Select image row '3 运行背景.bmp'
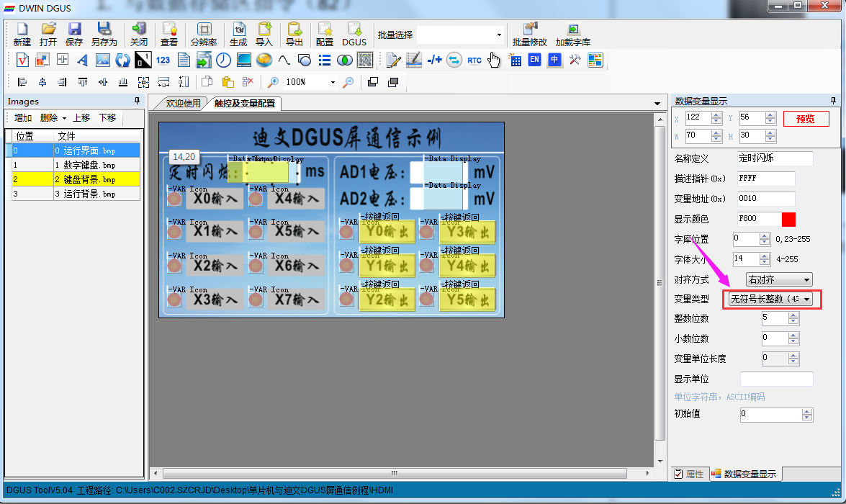 (x=75, y=194)
